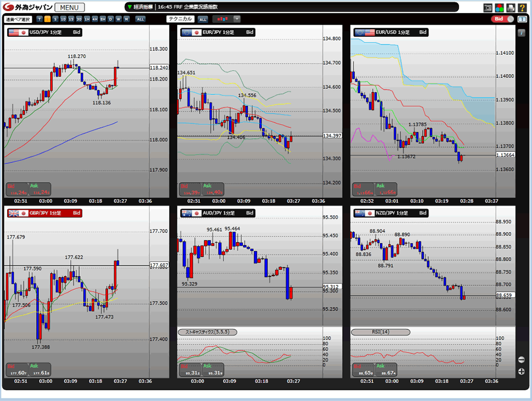This screenshot has height=401, width=532.
Task: Click the Bid price box in AUD/JPY chart
Action: point(191,370)
